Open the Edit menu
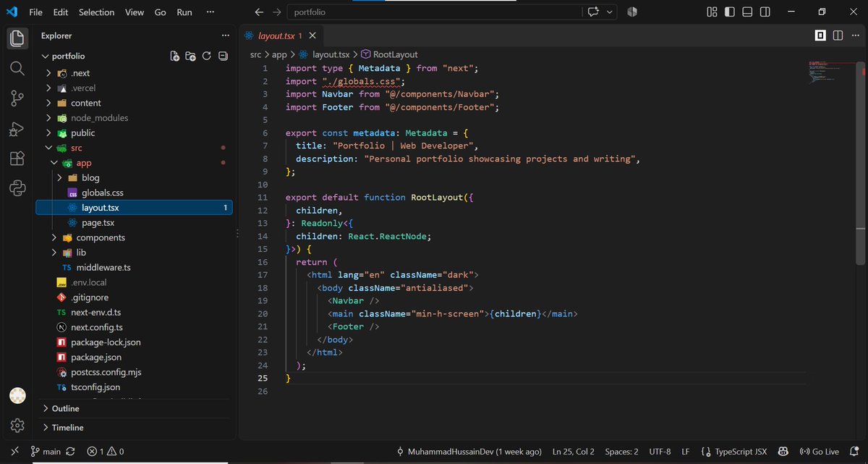The image size is (868, 464). click(61, 12)
